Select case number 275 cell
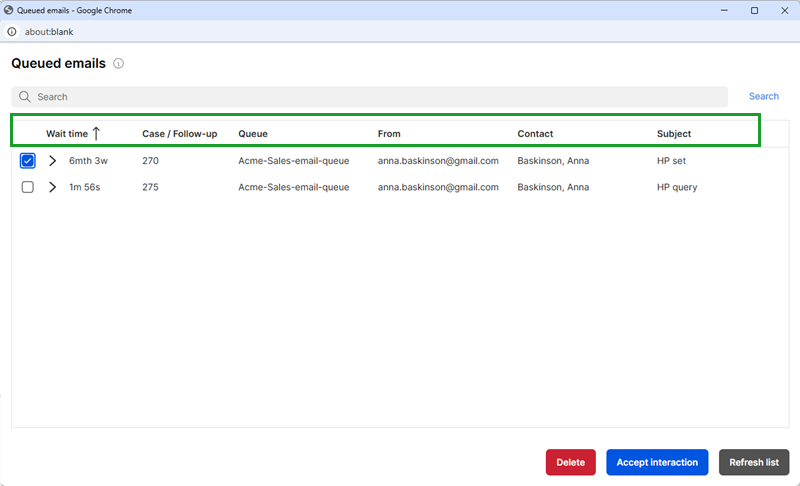The width and height of the screenshot is (800, 486). (151, 187)
